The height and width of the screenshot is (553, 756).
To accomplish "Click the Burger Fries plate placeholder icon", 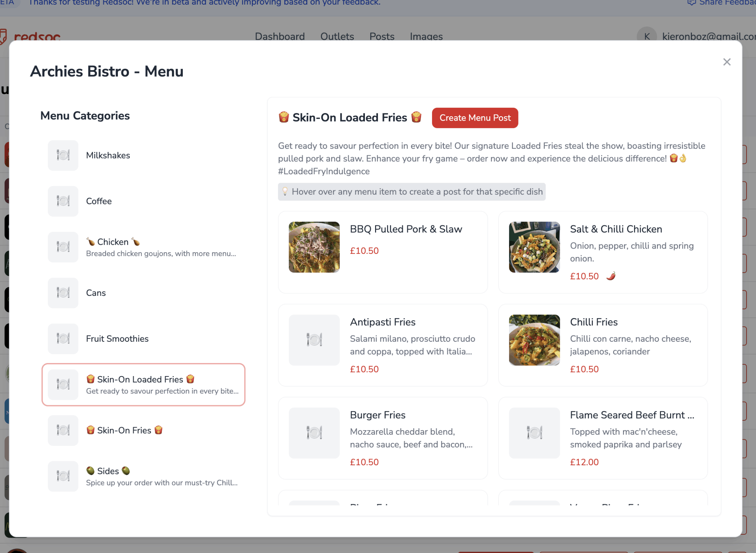I will pos(313,433).
